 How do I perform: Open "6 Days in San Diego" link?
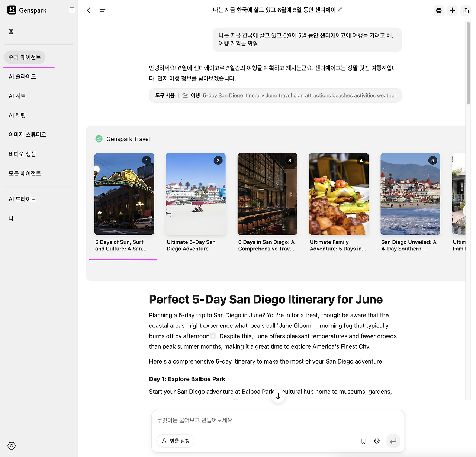click(266, 245)
